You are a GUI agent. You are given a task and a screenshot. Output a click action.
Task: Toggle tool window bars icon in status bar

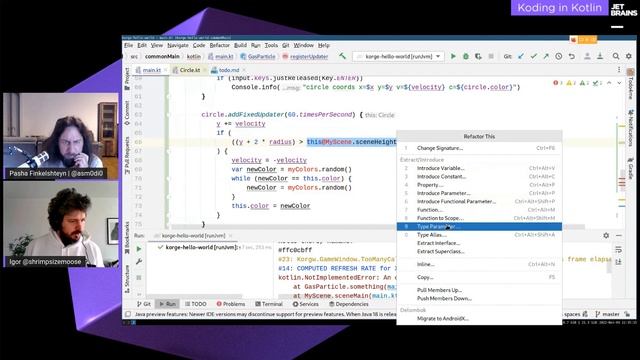coord(128,314)
